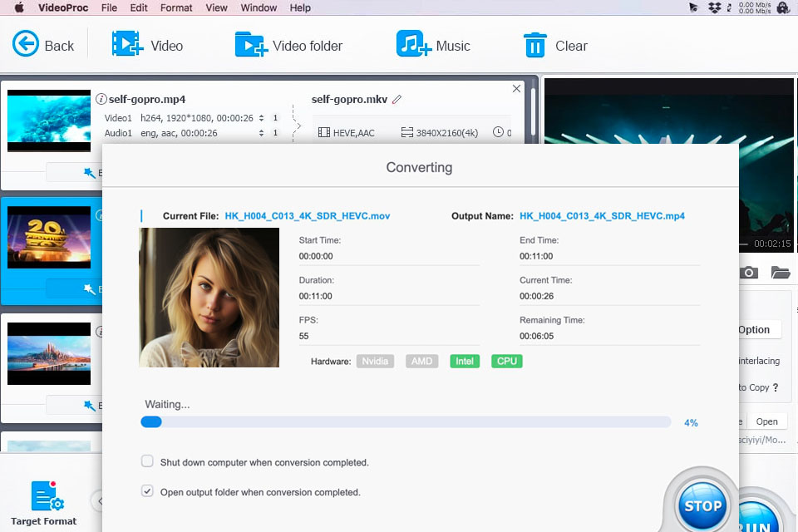The image size is (798, 532).
Task: Open the Edit menu
Action: [139, 7]
